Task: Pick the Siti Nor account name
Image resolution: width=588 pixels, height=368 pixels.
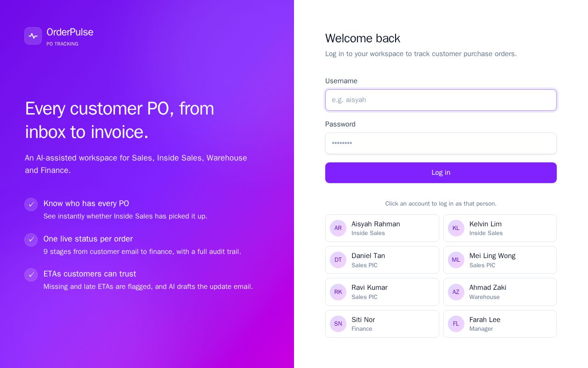Action: coord(363,320)
